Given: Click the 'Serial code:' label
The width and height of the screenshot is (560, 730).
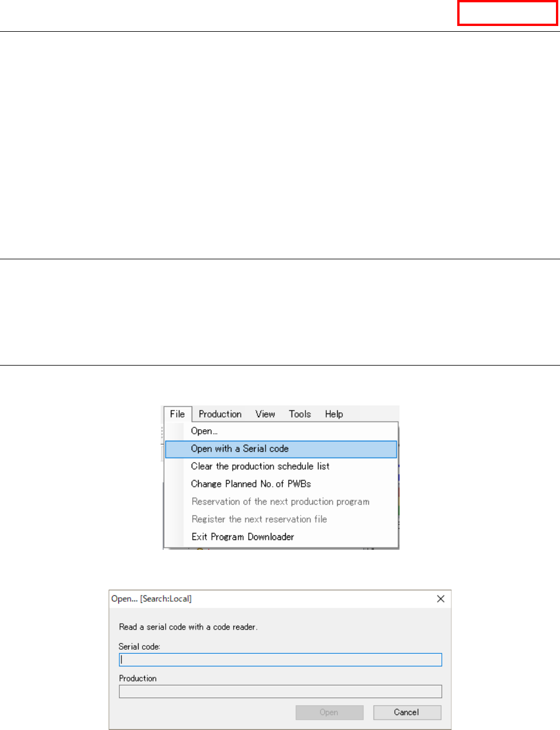Looking at the screenshot, I should pyautogui.click(x=139, y=647).
